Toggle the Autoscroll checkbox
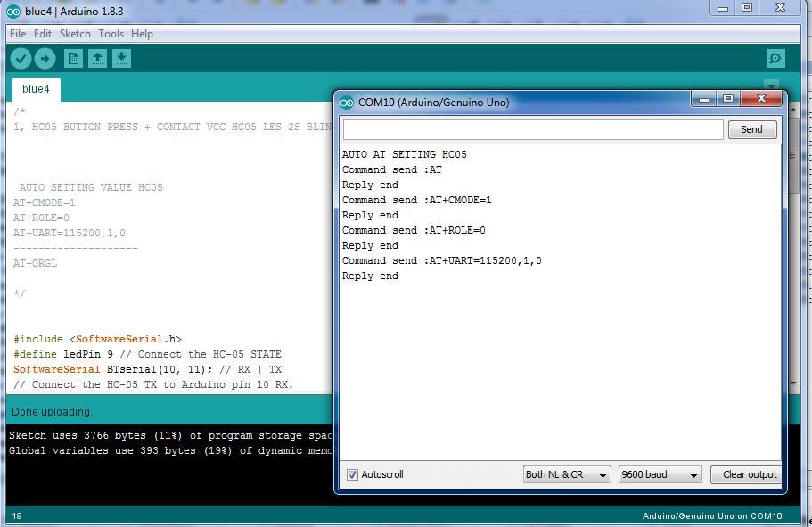This screenshot has height=527, width=812. click(x=352, y=474)
